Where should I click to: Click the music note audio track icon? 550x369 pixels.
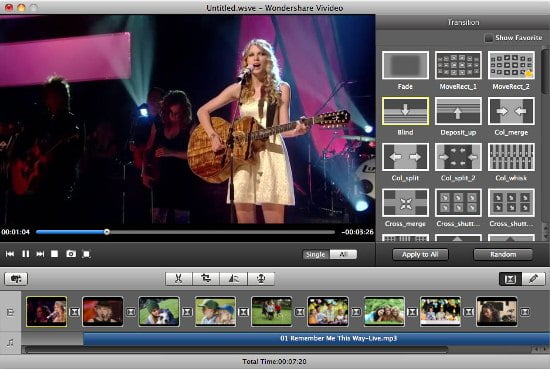pyautogui.click(x=11, y=342)
